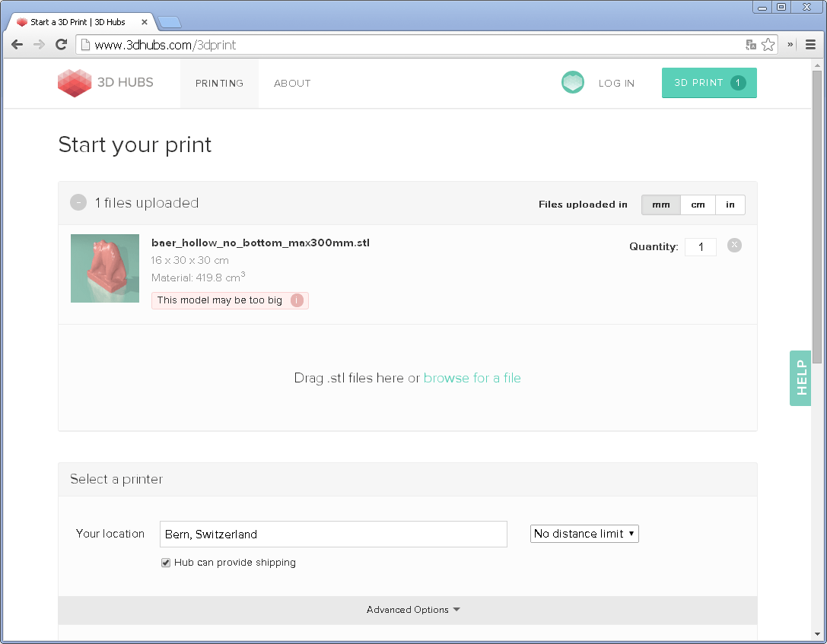Expand Advanced Options
The height and width of the screenshot is (644, 827).
408,610
